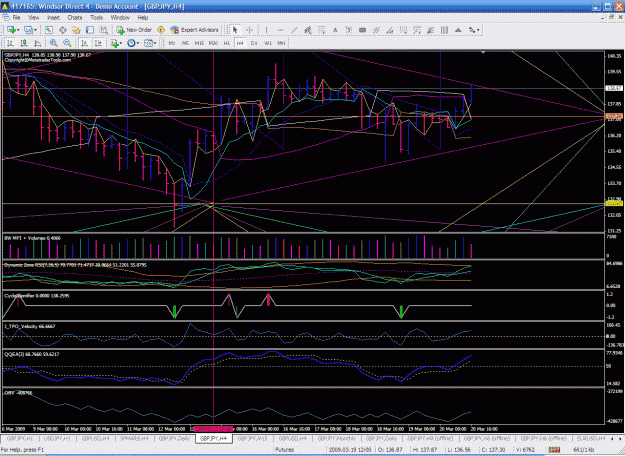Viewport: 625px width, 456px height.
Task: Switch to the EURUSD,H4 chart tab
Action: (x=592, y=438)
